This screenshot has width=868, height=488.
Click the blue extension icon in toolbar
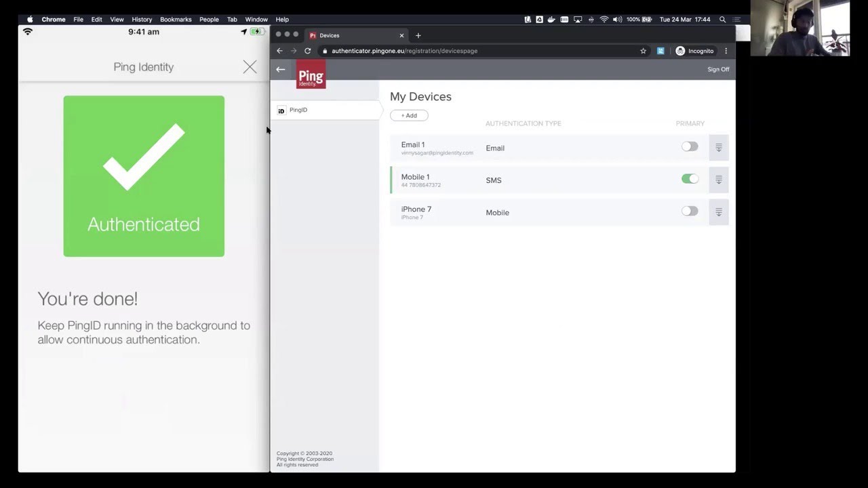pos(660,51)
